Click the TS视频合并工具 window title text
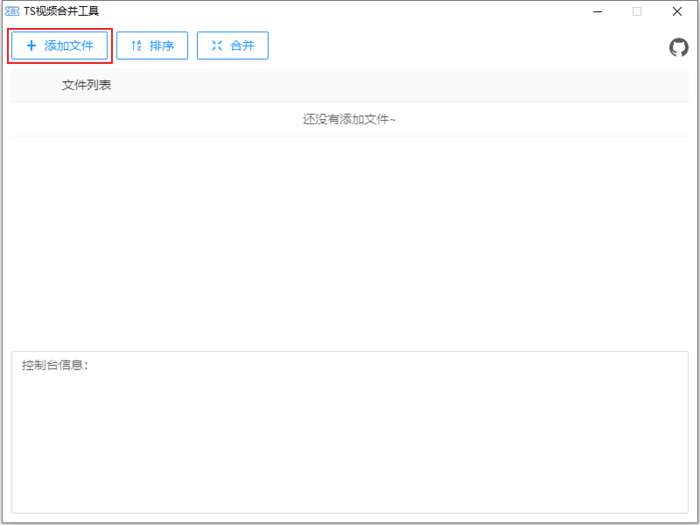The image size is (700, 525). pyautogui.click(x=61, y=11)
